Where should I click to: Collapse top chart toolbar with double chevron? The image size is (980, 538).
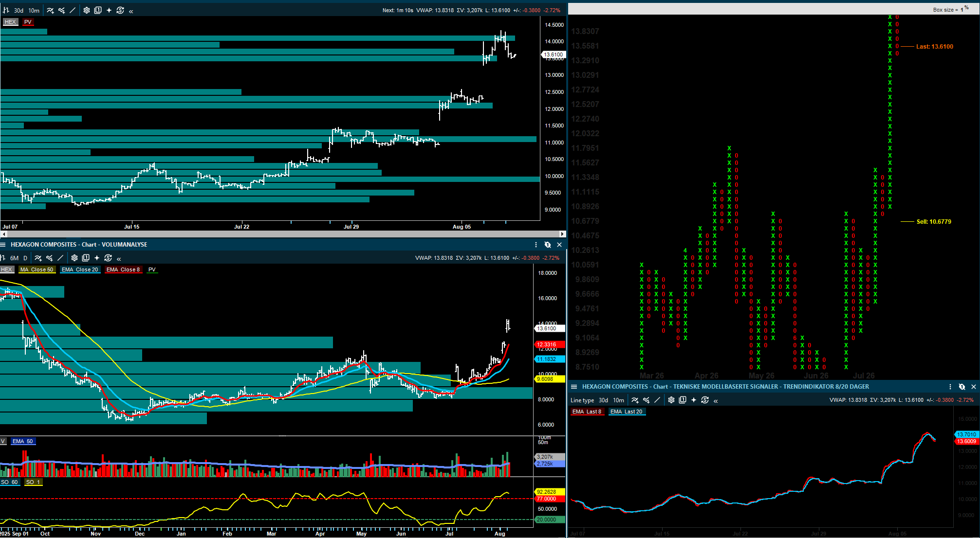point(131,11)
